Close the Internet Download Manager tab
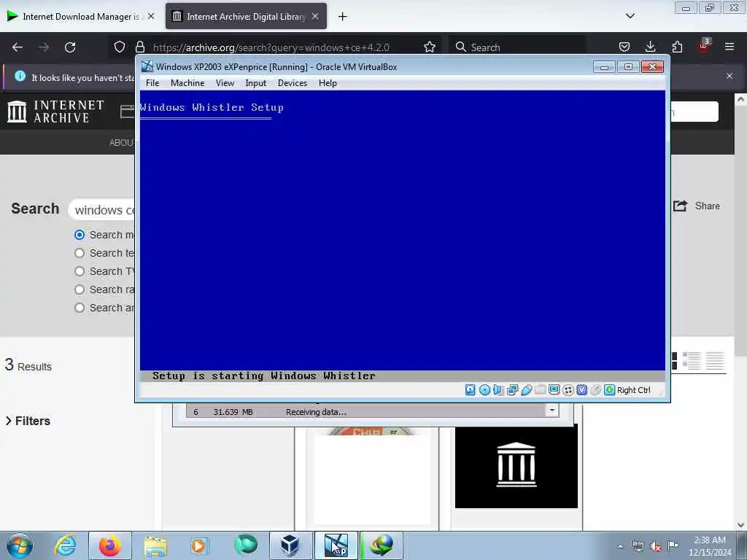Screen dimensions: 747x560 151,16
